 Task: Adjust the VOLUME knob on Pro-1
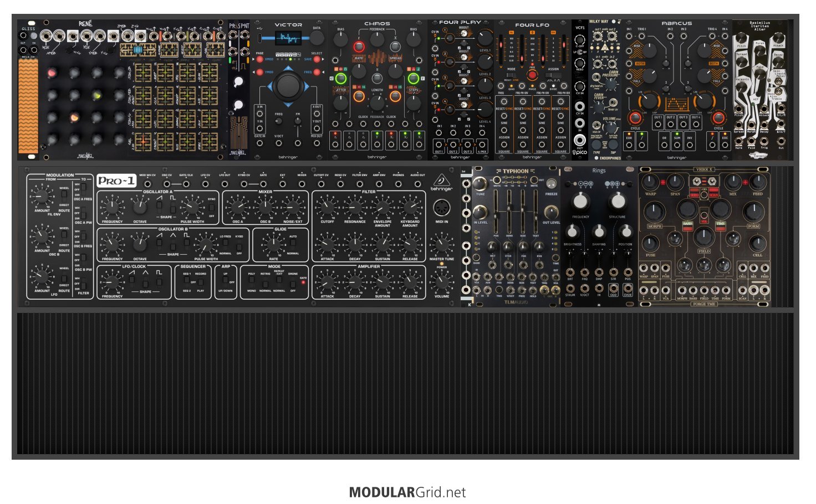pos(442,282)
